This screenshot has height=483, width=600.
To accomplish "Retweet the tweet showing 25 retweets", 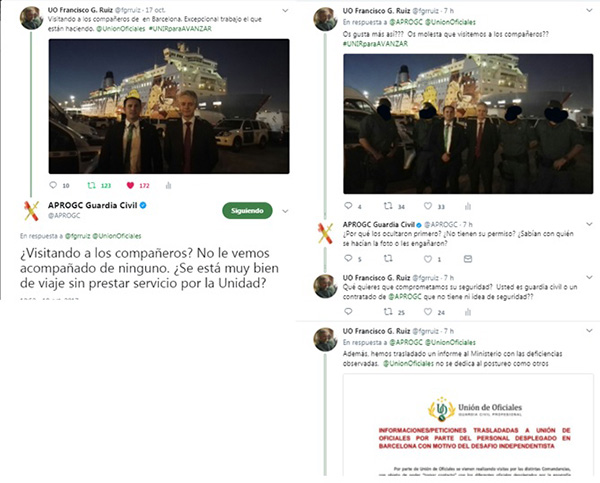I will pos(388,312).
